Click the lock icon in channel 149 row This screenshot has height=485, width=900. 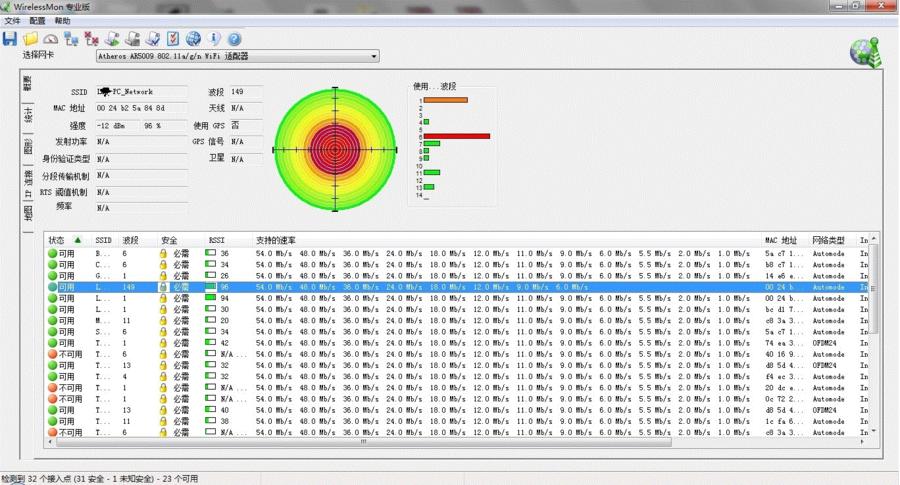[x=163, y=287]
